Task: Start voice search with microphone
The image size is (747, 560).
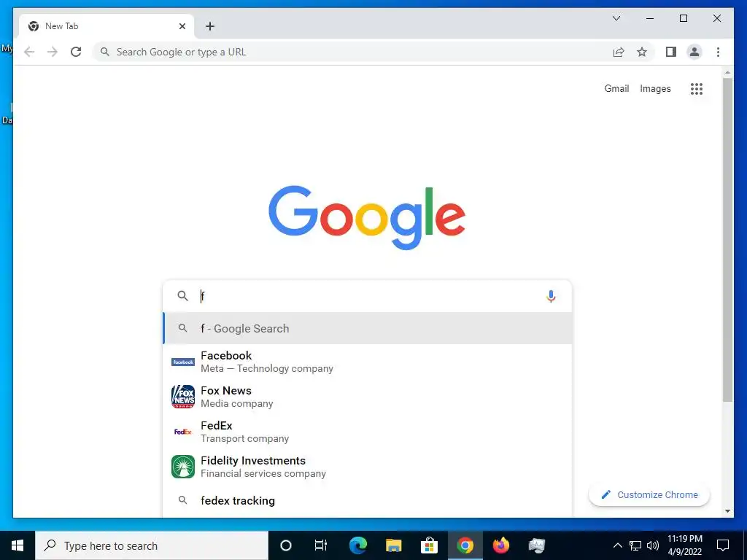Action: point(551,296)
